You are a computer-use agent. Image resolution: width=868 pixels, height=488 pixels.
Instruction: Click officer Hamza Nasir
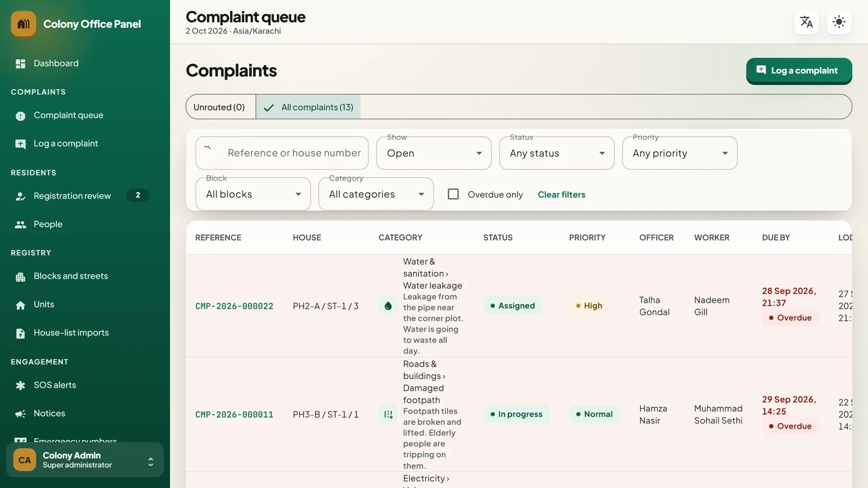(x=653, y=414)
